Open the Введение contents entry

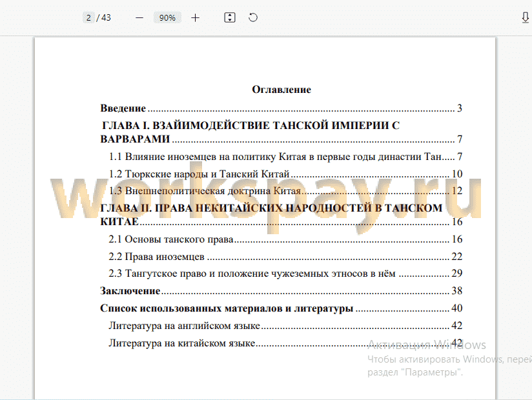tap(281, 108)
